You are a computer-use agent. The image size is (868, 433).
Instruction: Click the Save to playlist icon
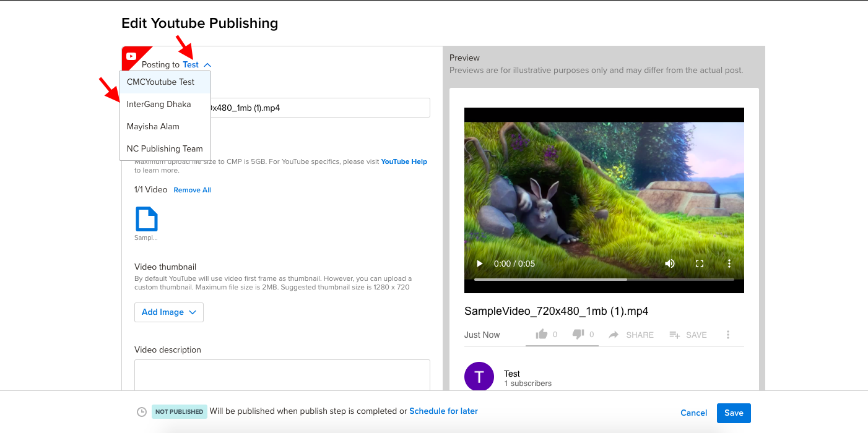(675, 335)
